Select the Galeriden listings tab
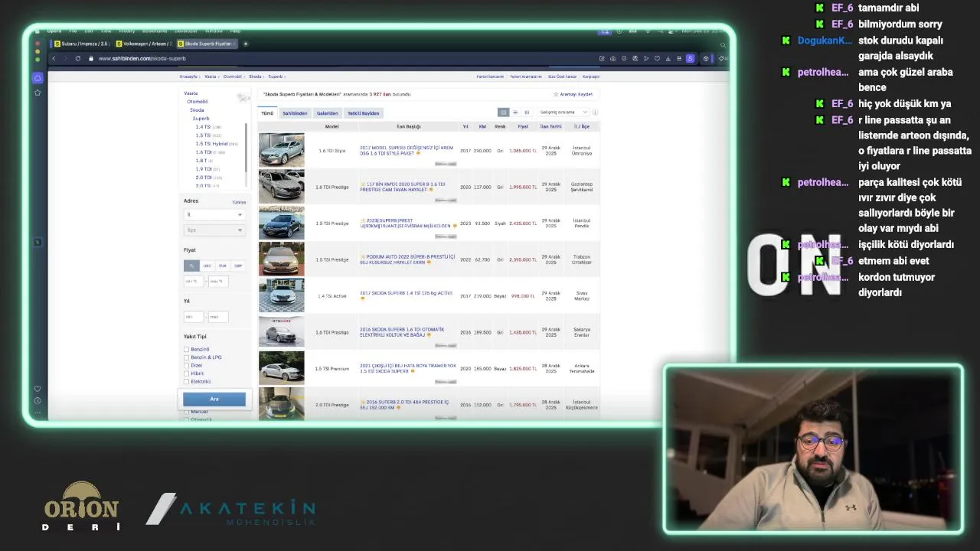This screenshot has width=980, height=551. (327, 113)
